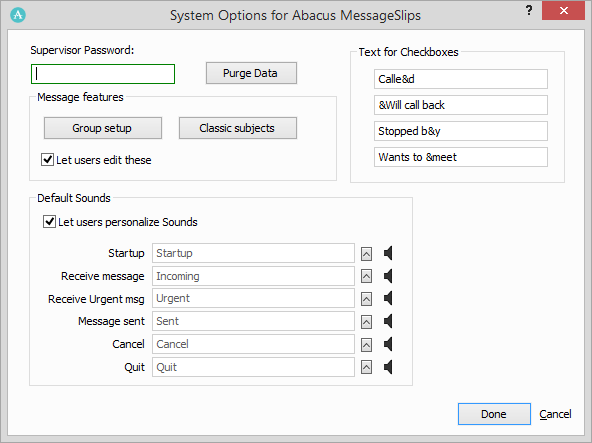Click the Receive message label
592x443 pixels.
tap(102, 276)
